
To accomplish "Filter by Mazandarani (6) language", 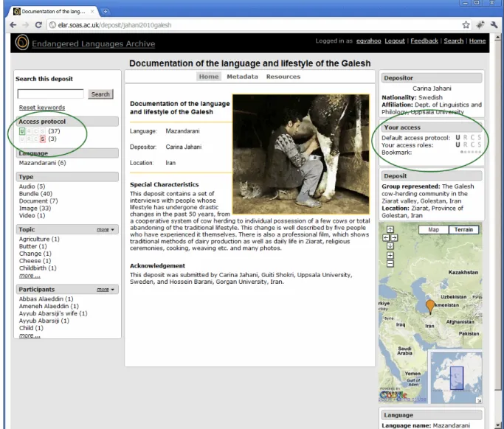I will point(42,163).
